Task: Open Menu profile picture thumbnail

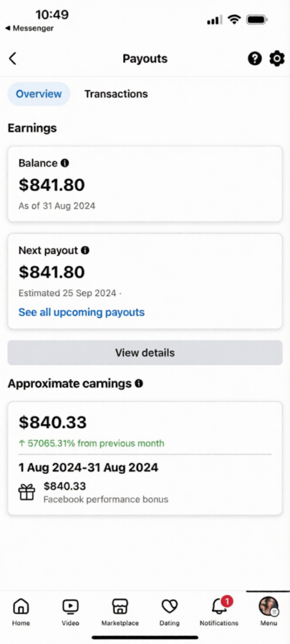Action: click(269, 607)
